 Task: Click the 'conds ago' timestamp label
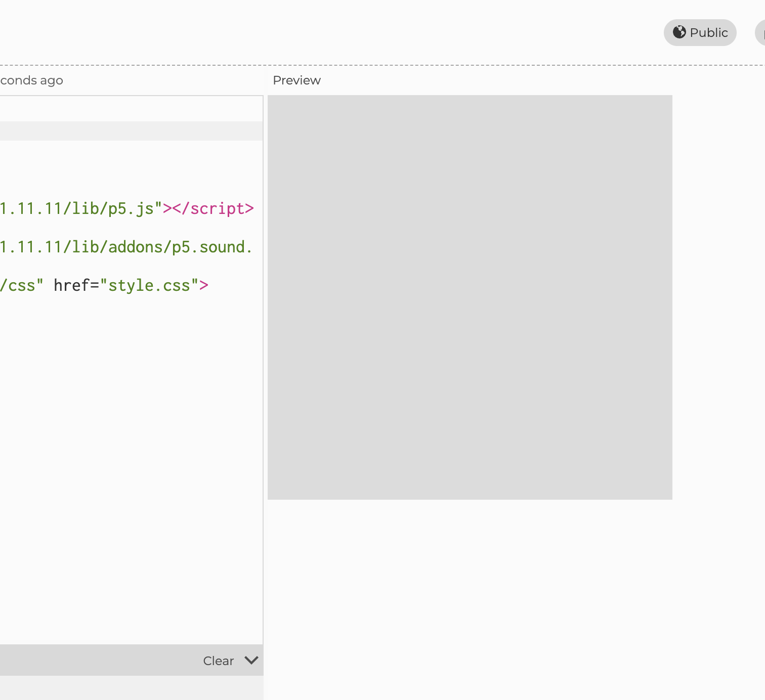(30, 80)
